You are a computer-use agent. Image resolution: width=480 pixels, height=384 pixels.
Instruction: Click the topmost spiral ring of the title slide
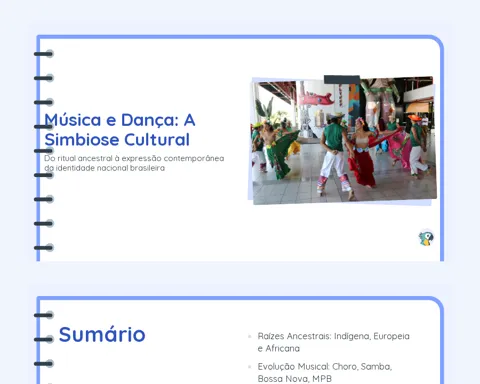44,54
